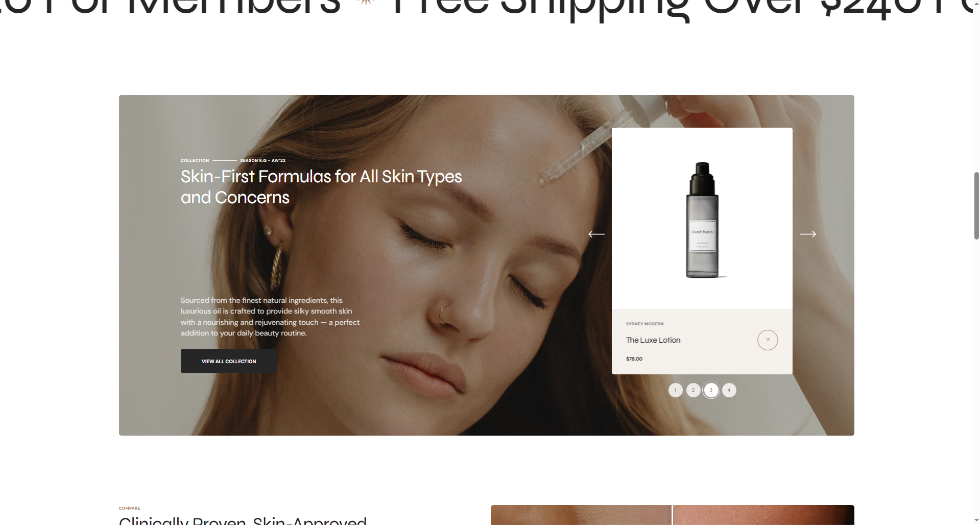Click the $78.00 price text
This screenshot has height=525, width=980.
634,359
